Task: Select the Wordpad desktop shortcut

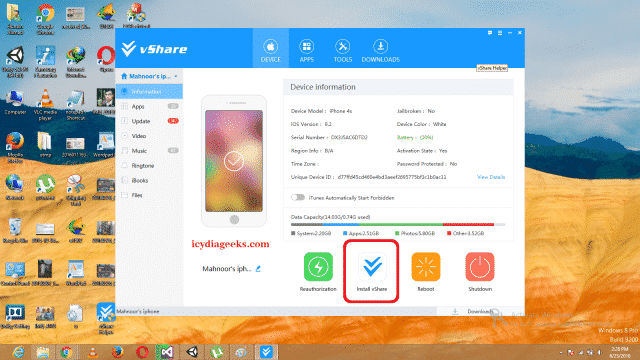Action: [105, 145]
